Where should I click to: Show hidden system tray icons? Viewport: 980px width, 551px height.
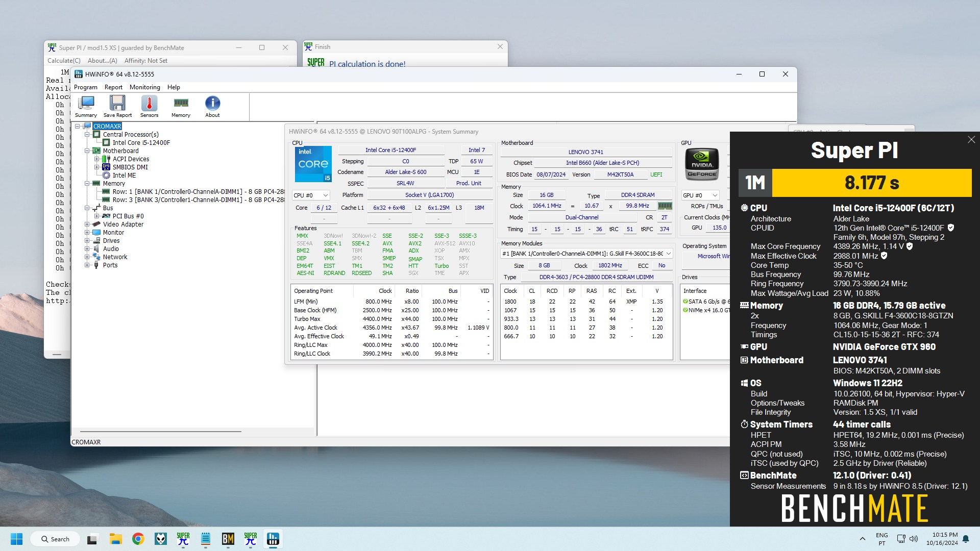tap(862, 539)
